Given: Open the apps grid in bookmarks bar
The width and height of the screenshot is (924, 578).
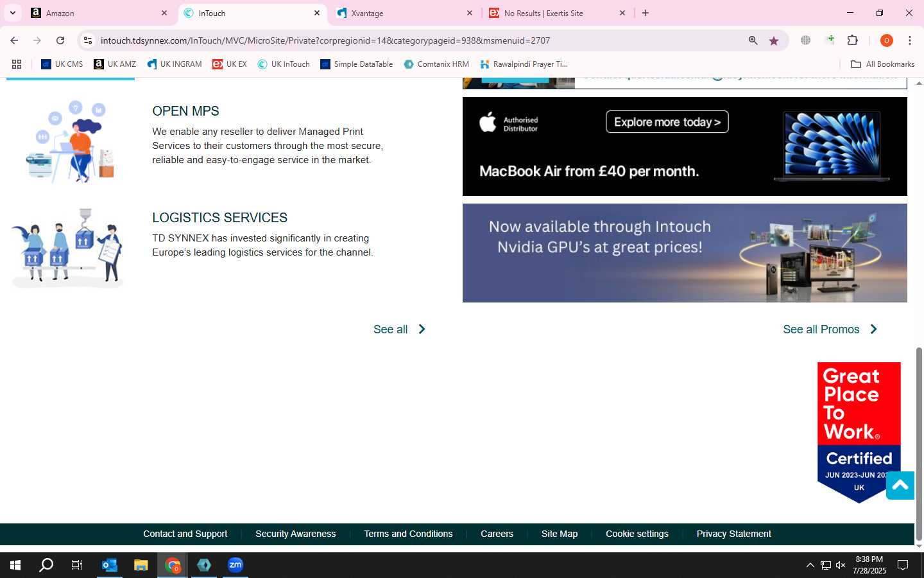Looking at the screenshot, I should coord(17,64).
